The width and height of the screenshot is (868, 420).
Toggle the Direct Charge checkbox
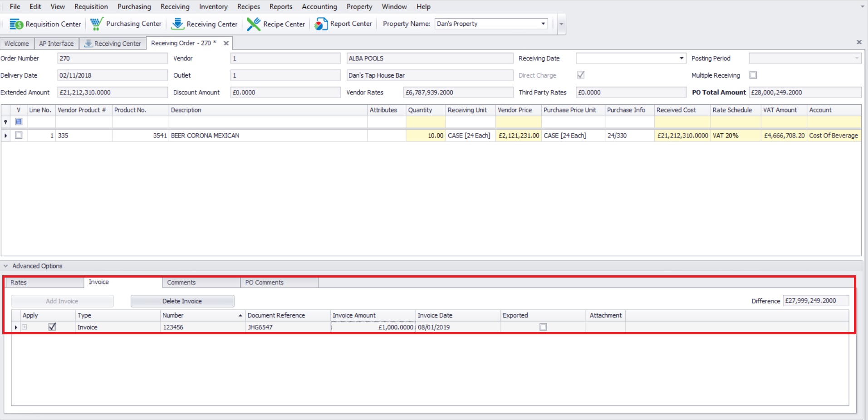point(580,75)
